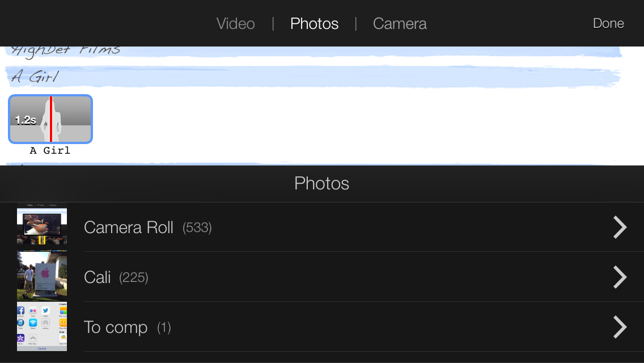Expand the Cali album chevron
Screen dimensions: 644x363
(620, 277)
